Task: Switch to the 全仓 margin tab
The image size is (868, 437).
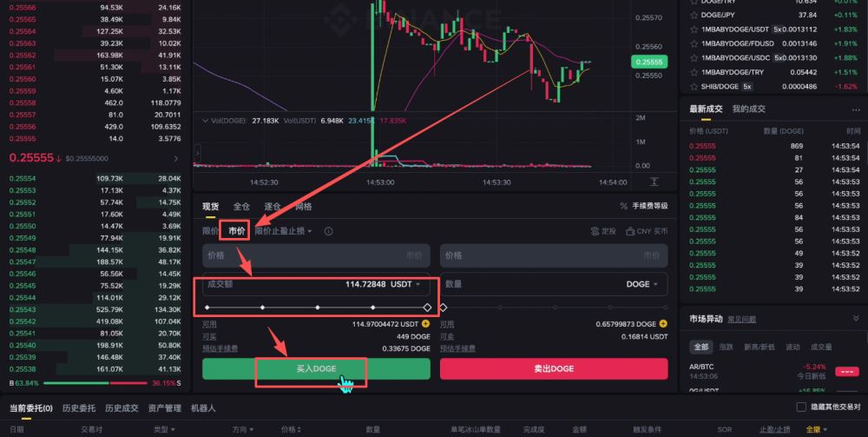Action: (241, 206)
